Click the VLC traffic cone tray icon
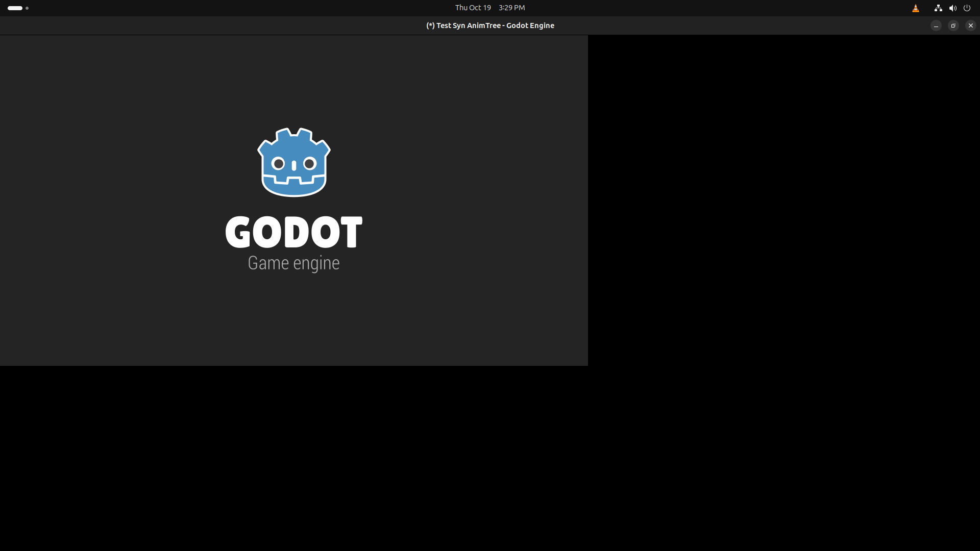The width and height of the screenshot is (980, 551). pos(916,8)
